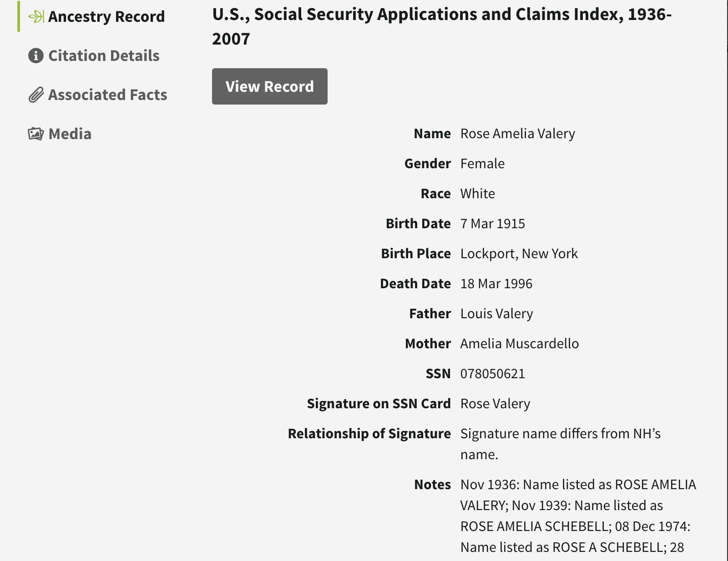
Task: Click the Media photo icon
Action: point(36,134)
